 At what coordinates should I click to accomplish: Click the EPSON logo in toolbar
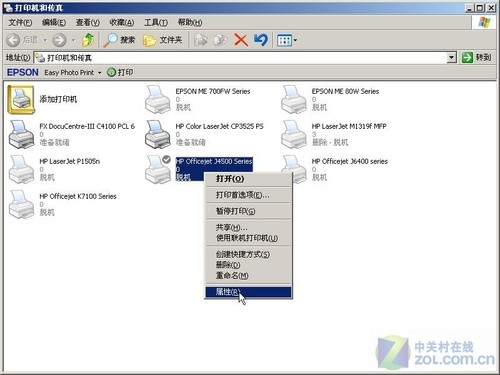point(23,72)
